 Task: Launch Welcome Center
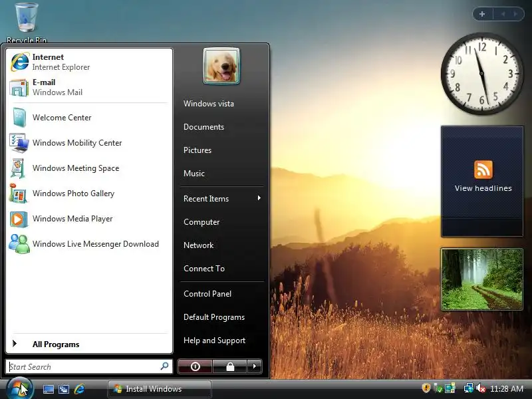[89, 118]
